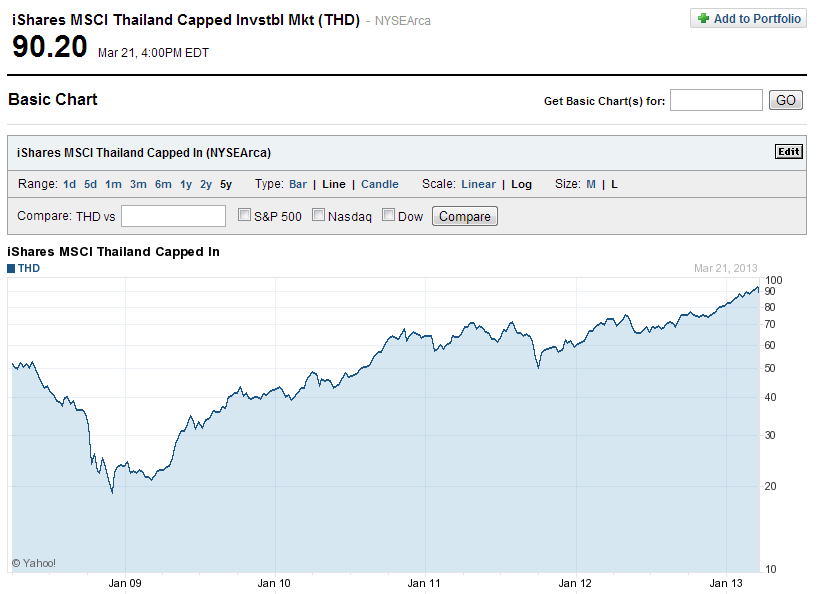Set chart range to 1d
Screen dimensions: 826x594
tap(70, 184)
